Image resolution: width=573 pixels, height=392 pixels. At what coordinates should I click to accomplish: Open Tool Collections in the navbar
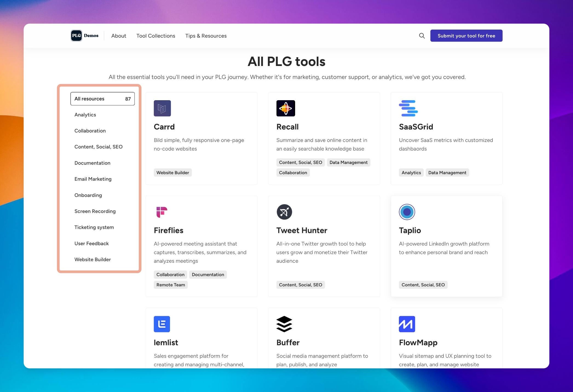156,36
